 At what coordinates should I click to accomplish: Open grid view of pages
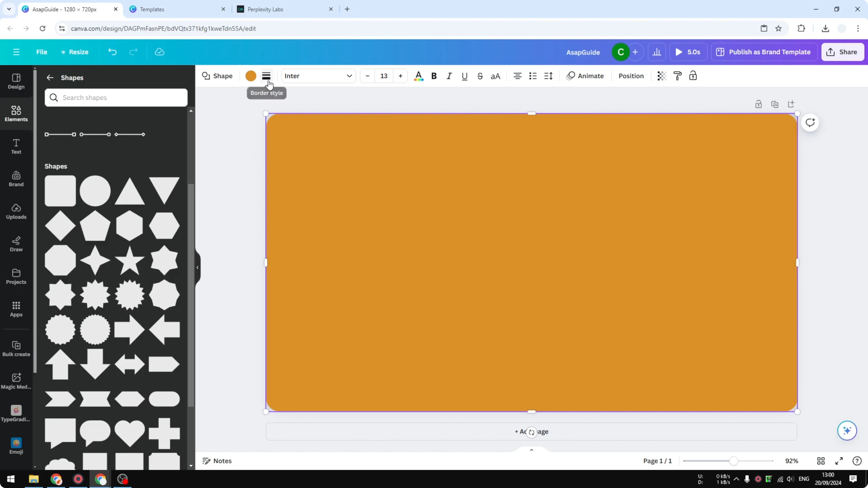pyautogui.click(x=821, y=461)
